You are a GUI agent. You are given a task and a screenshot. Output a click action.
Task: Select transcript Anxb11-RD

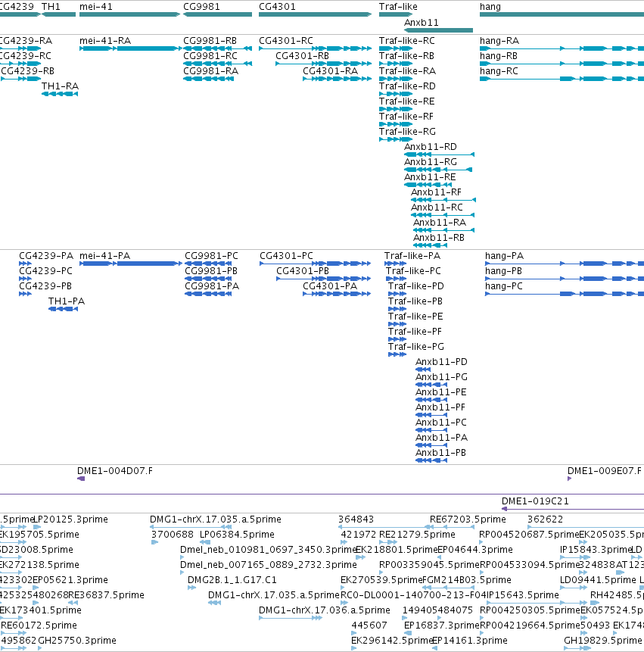pos(431,147)
